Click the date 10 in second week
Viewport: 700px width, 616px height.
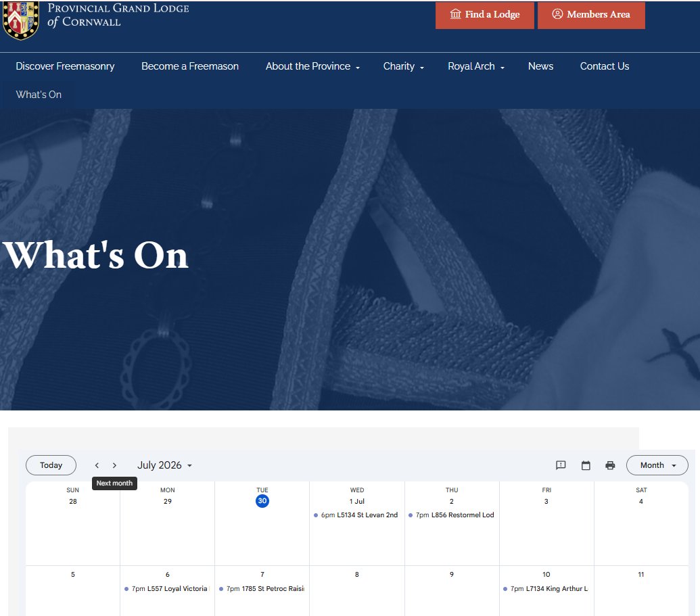point(546,575)
